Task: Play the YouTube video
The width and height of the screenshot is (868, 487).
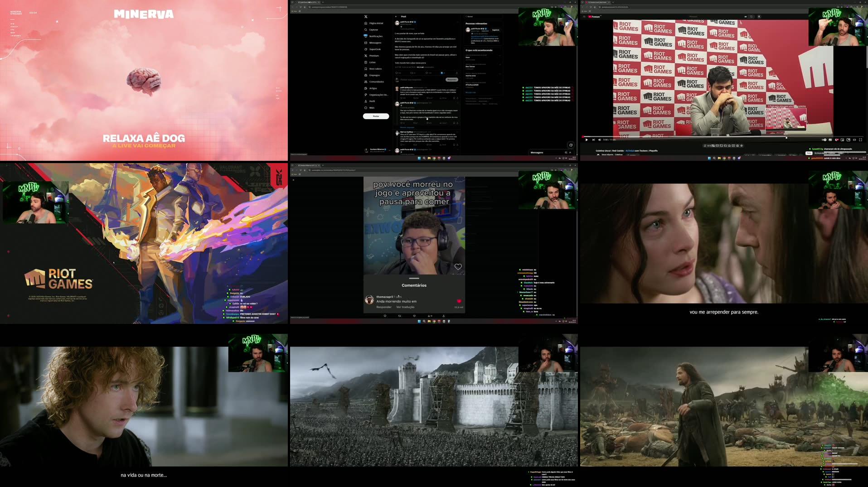Action: tap(587, 140)
